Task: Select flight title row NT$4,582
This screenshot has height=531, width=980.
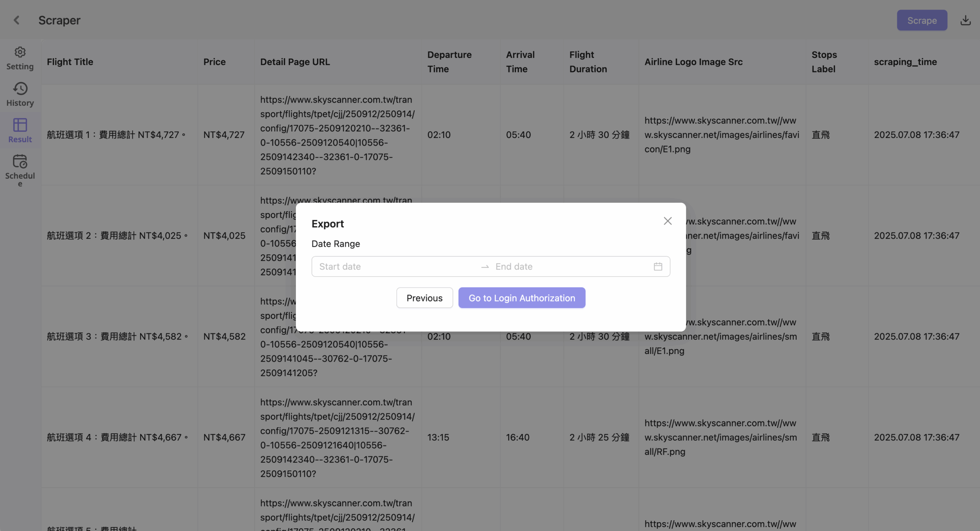Action: tap(118, 336)
